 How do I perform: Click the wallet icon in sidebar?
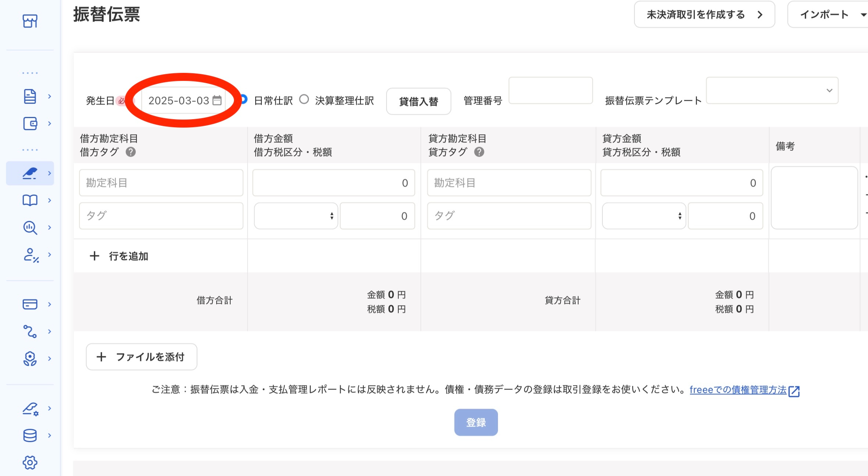click(x=30, y=124)
